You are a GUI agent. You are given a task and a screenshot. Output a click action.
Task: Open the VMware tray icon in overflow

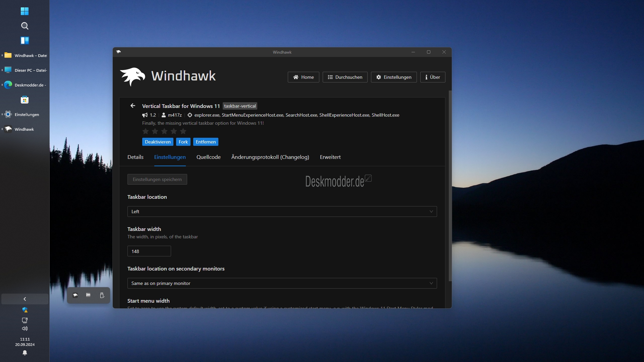click(x=88, y=295)
